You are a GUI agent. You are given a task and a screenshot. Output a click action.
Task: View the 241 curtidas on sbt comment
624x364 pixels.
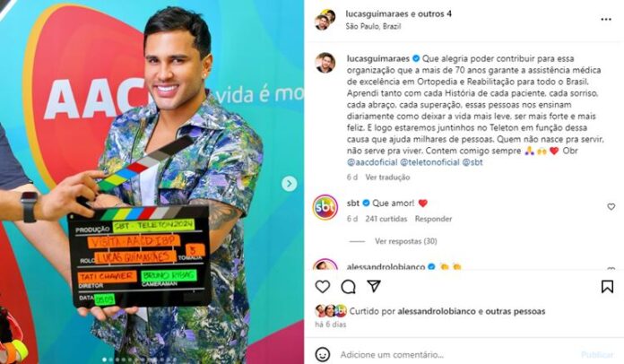point(386,219)
